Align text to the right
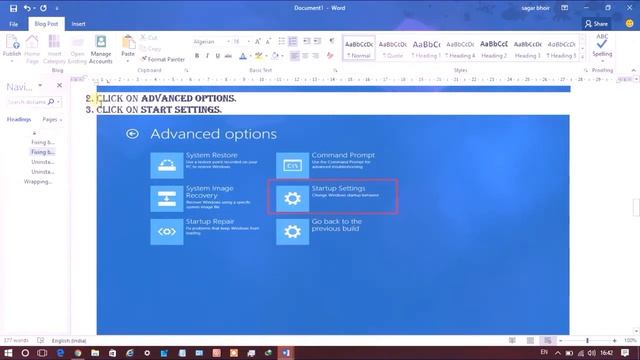 316,56
